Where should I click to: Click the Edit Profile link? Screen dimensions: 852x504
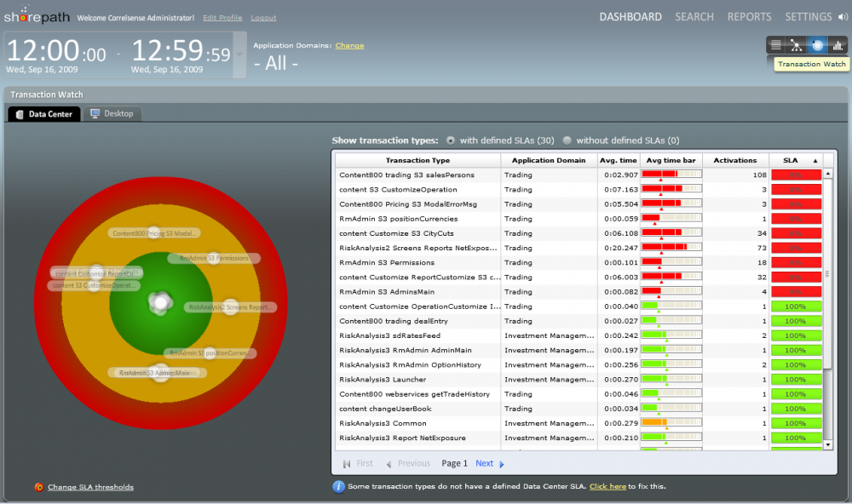[x=222, y=18]
